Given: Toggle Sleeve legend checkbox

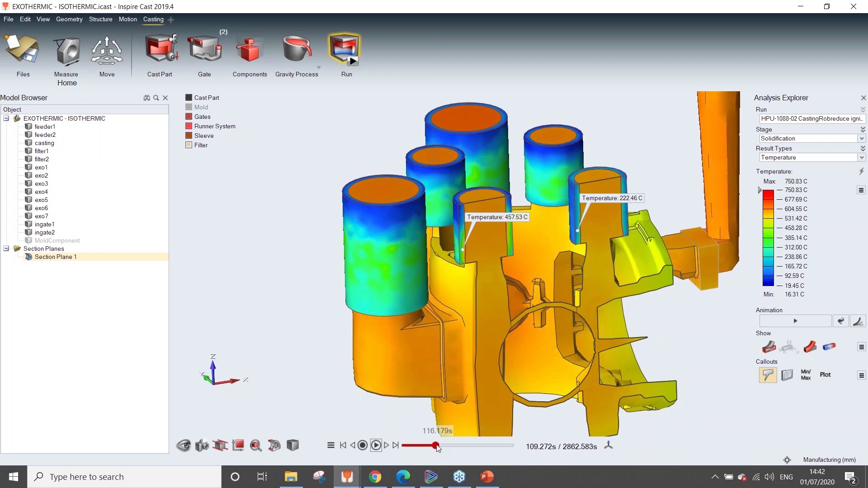Looking at the screenshot, I should [x=189, y=136].
